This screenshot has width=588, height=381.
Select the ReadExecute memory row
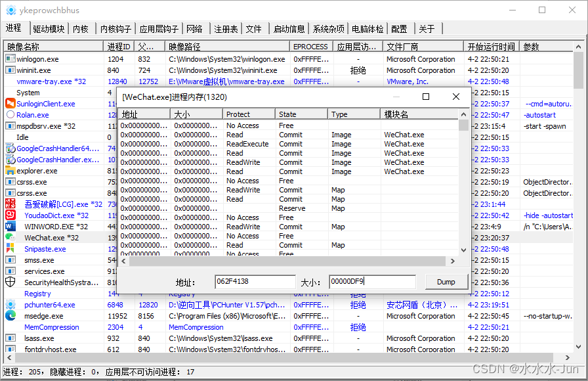click(288, 144)
